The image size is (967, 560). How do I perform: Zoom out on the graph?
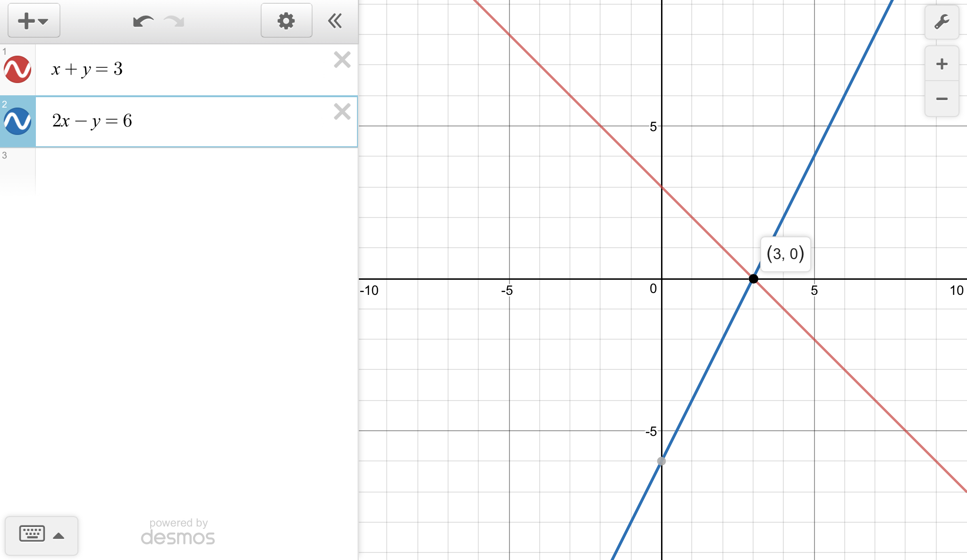(942, 99)
